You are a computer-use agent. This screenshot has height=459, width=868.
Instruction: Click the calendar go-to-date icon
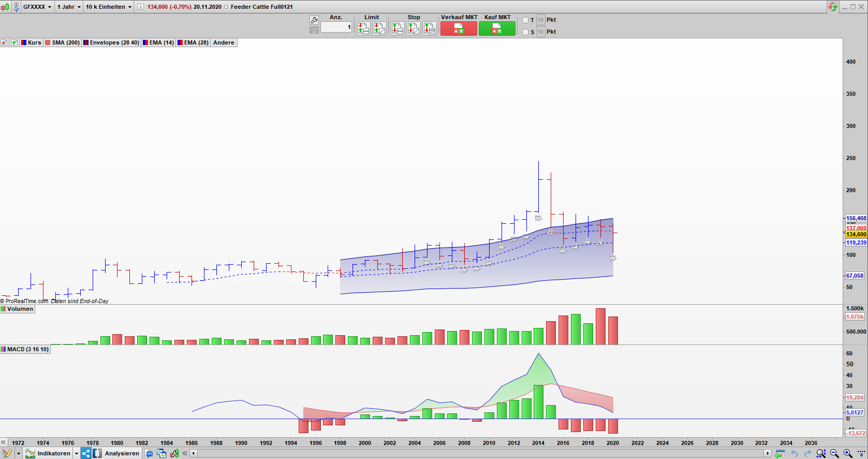click(780, 453)
